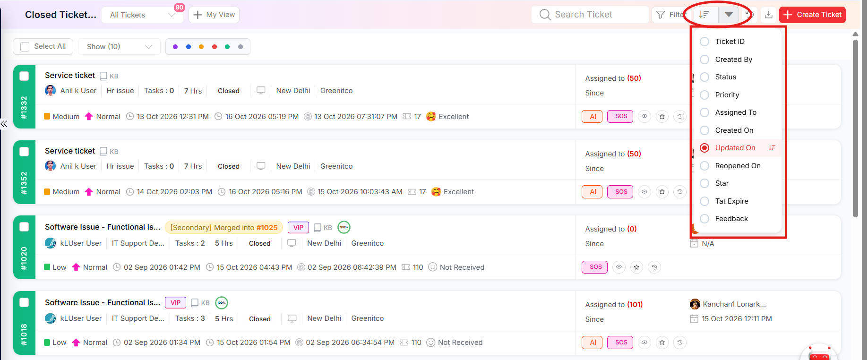Expand the Show (10) dropdown

(x=120, y=46)
